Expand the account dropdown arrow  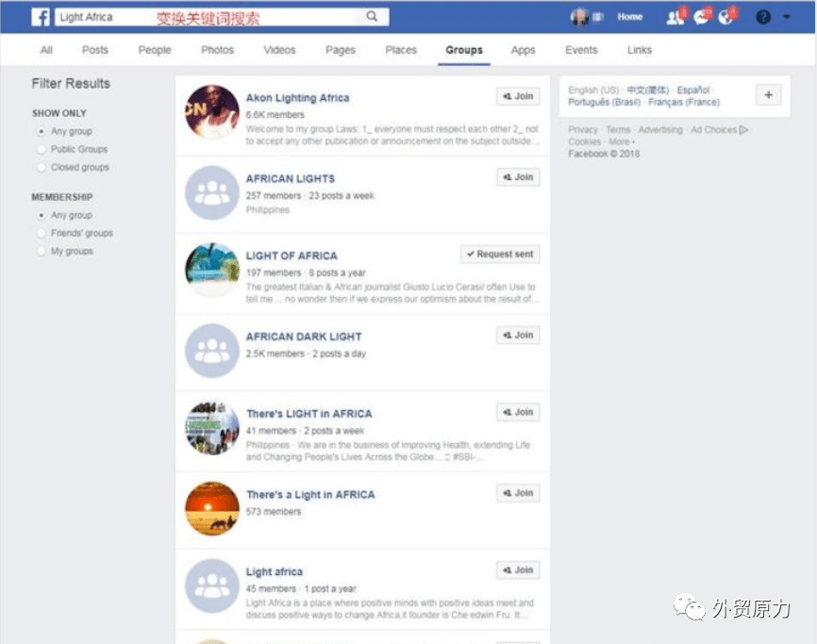pos(786,17)
